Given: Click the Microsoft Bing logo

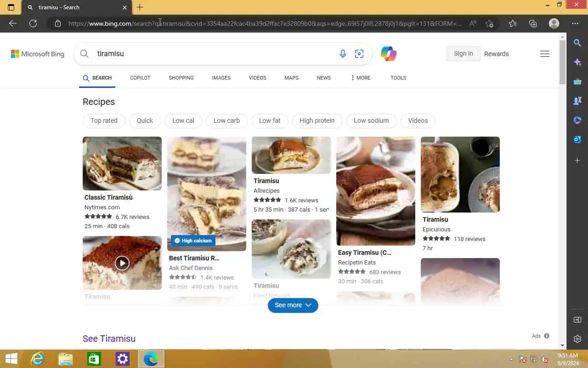Looking at the screenshot, I should click(x=38, y=54).
